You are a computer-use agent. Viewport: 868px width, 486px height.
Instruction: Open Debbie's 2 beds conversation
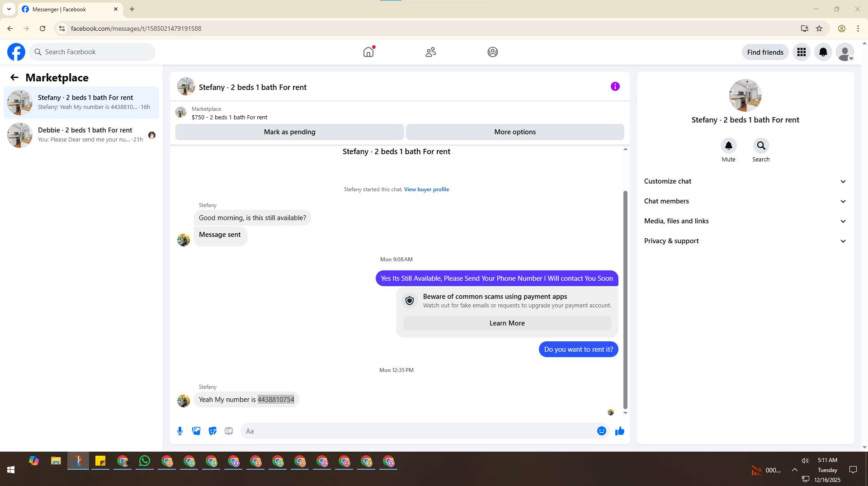81,135
